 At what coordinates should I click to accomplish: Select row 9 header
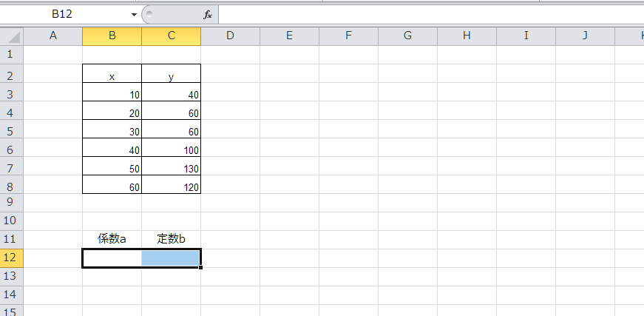(x=12, y=203)
